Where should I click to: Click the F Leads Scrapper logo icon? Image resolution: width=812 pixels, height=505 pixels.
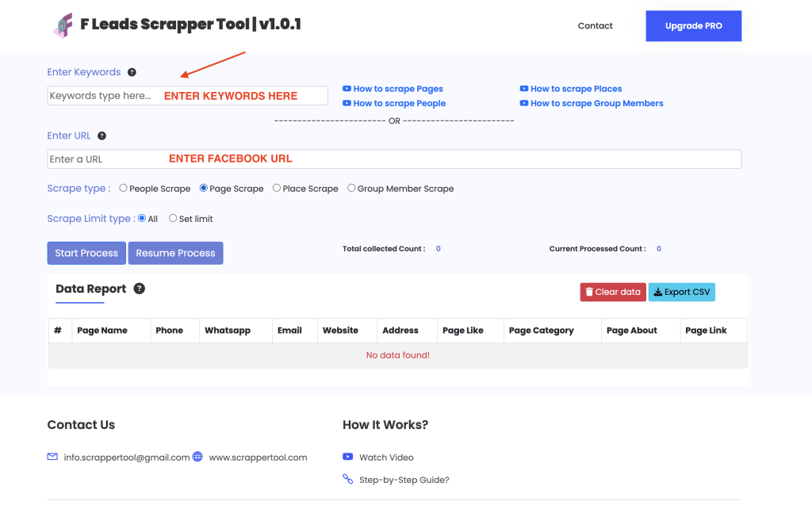click(x=62, y=24)
